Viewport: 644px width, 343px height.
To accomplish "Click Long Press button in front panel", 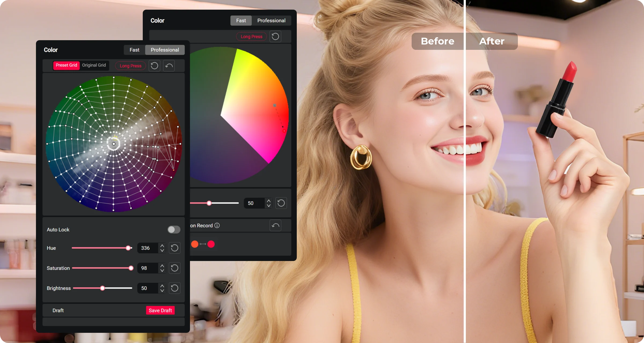I will pos(130,66).
